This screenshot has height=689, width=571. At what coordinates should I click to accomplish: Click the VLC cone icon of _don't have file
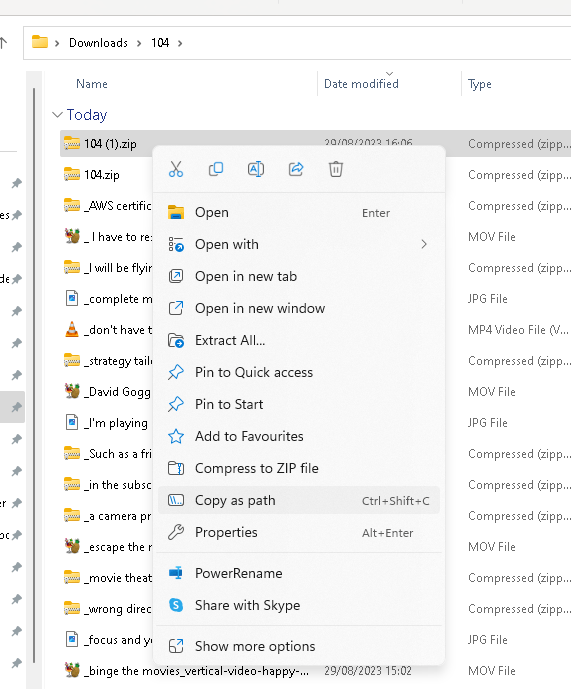tap(72, 329)
